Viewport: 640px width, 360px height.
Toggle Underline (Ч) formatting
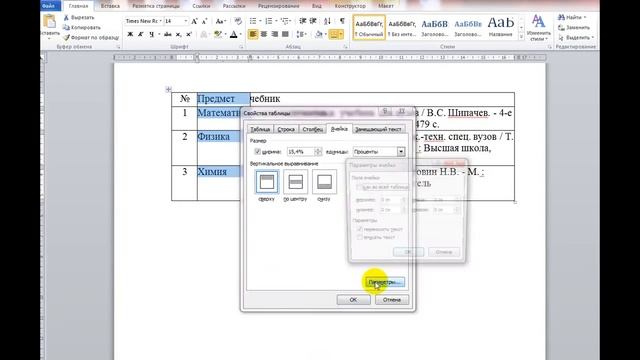(151, 34)
